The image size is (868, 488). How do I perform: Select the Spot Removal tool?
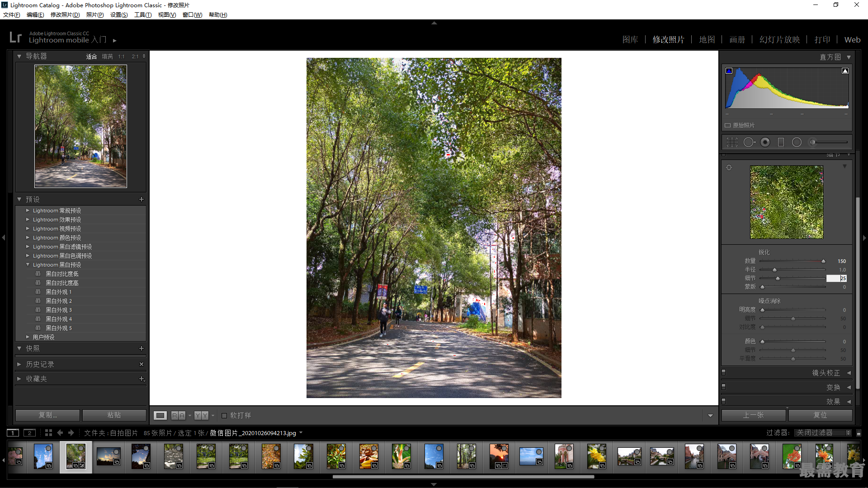tap(749, 142)
